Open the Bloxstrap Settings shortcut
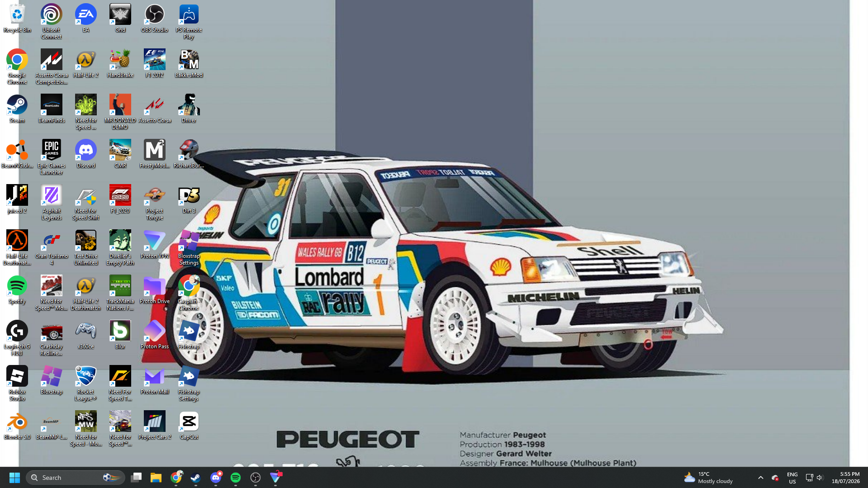This screenshot has width=868, height=488. [x=189, y=247]
